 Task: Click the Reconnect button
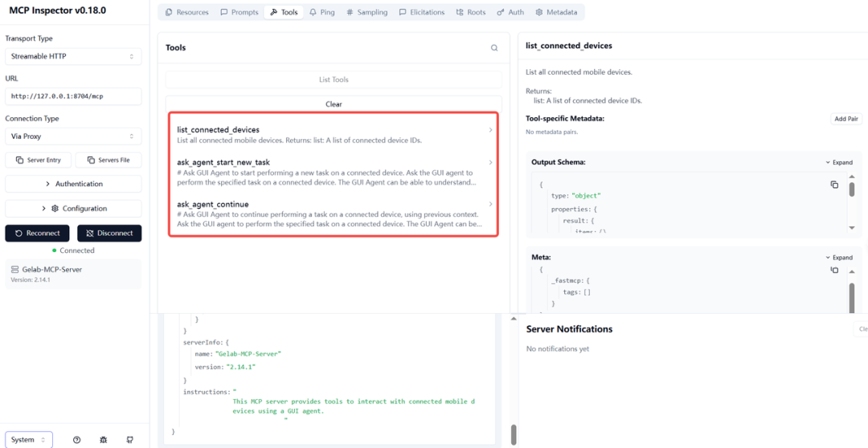point(39,234)
